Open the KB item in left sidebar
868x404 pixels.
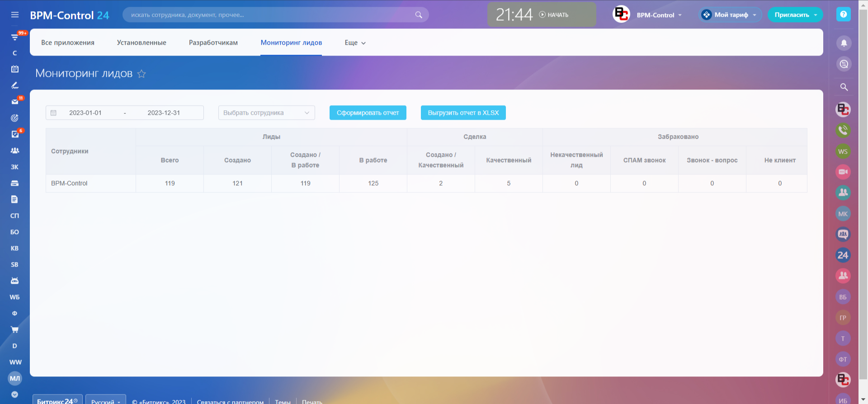pos(15,248)
